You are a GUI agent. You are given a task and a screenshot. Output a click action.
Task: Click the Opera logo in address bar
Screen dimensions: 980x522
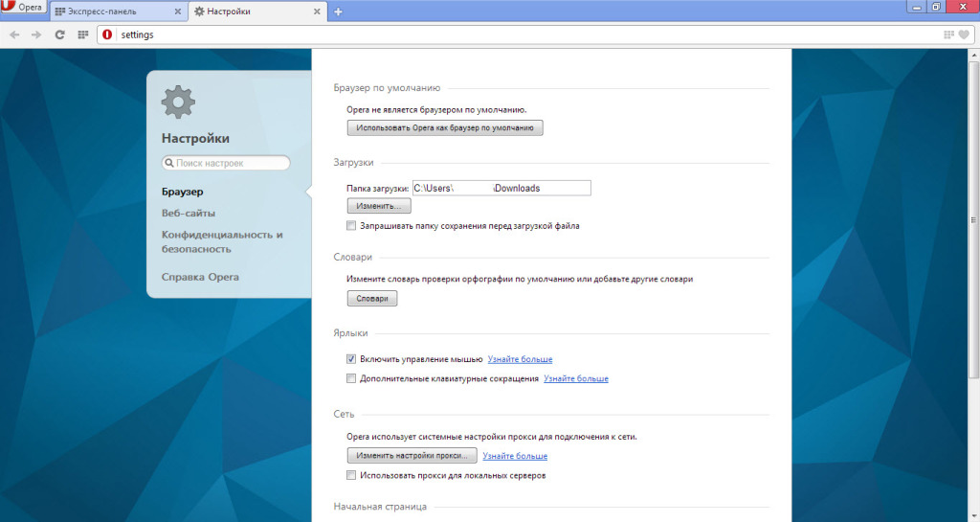[107, 34]
